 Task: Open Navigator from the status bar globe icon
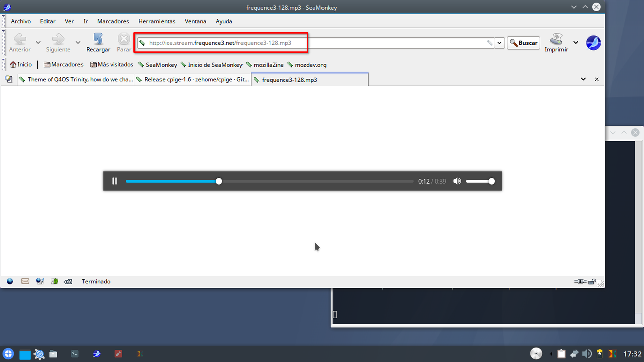click(x=10, y=281)
